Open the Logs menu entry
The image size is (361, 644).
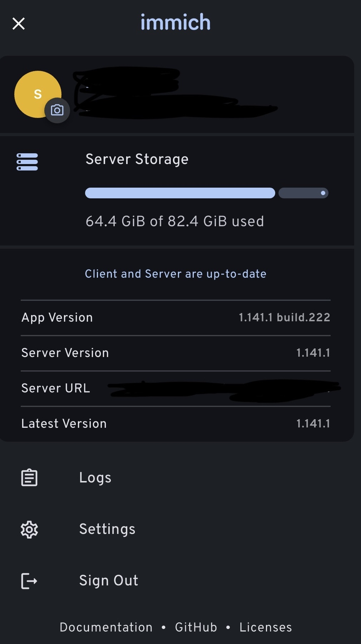pyautogui.click(x=95, y=478)
